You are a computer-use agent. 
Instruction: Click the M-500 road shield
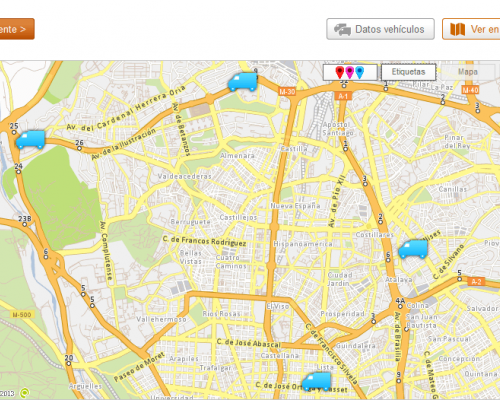(x=22, y=314)
